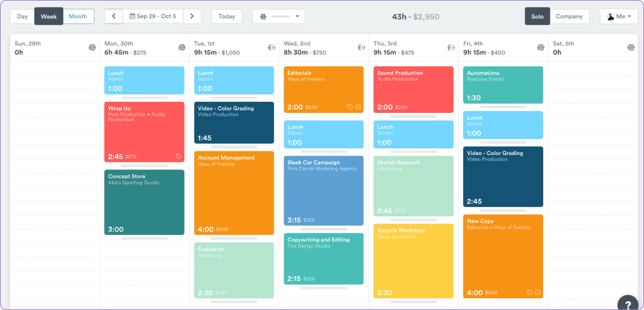The image size is (644, 310).
Task: Click the tag icon on Editorials entry
Action: coord(350,107)
